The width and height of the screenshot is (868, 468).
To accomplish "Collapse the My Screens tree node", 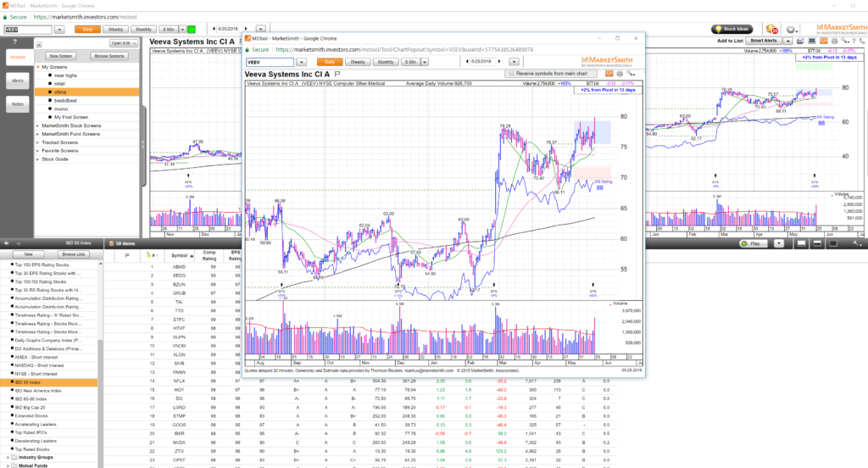I will (x=38, y=67).
